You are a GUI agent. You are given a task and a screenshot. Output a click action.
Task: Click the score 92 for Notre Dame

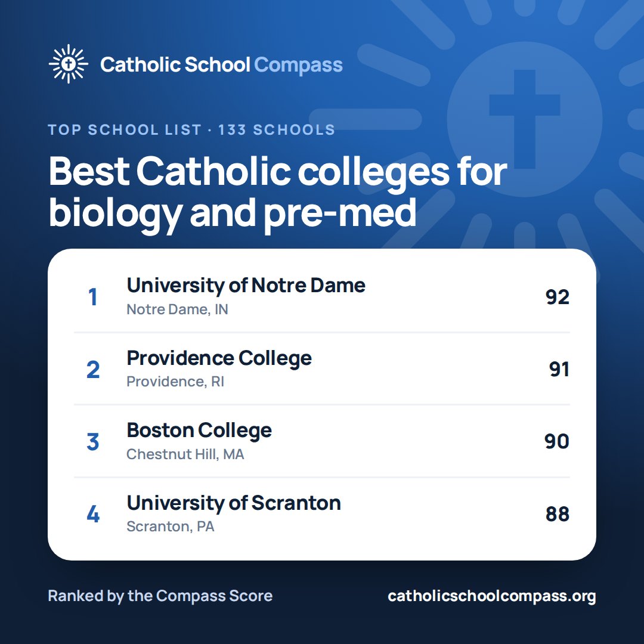(x=558, y=297)
